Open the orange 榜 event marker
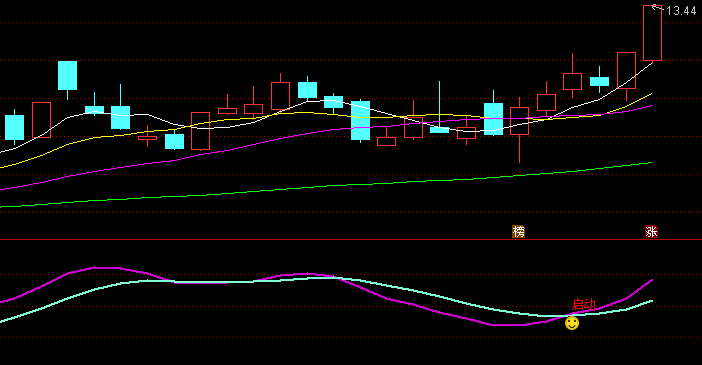This screenshot has height=365, width=702. click(x=518, y=232)
